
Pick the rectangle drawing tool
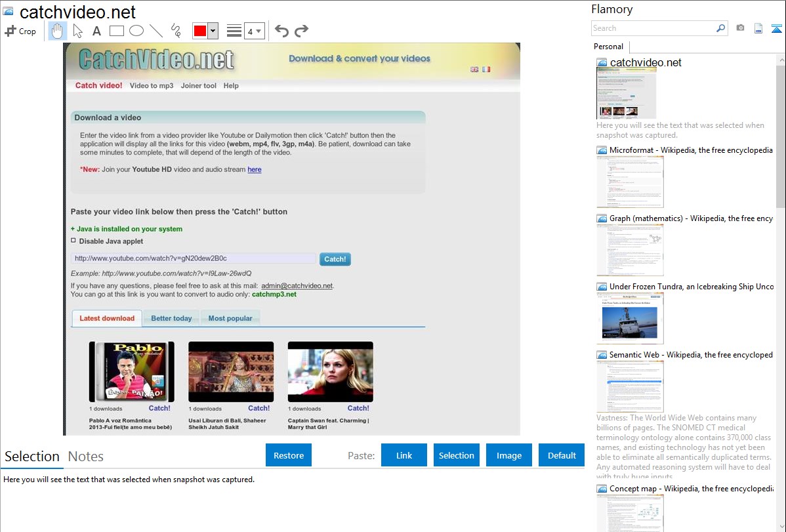(x=116, y=31)
